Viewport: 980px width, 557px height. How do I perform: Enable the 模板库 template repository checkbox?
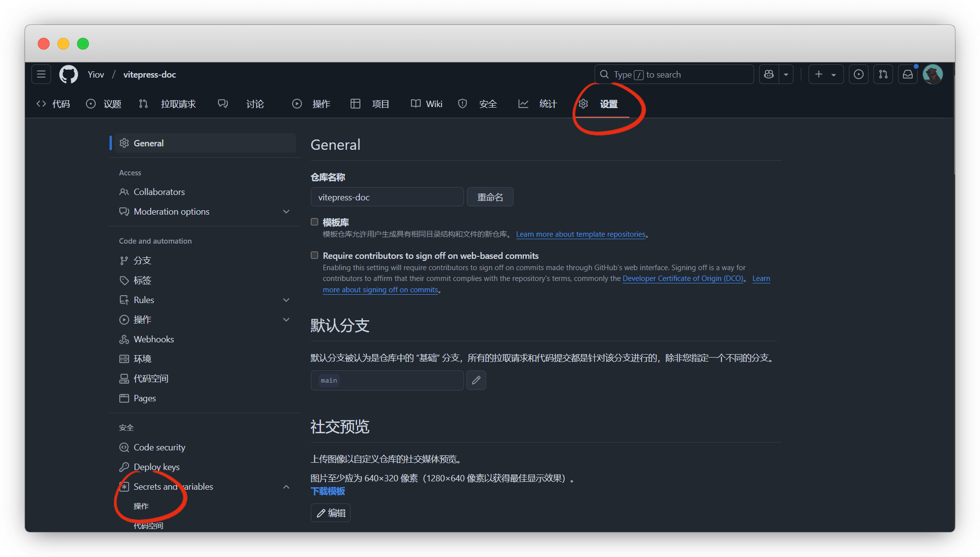point(314,222)
